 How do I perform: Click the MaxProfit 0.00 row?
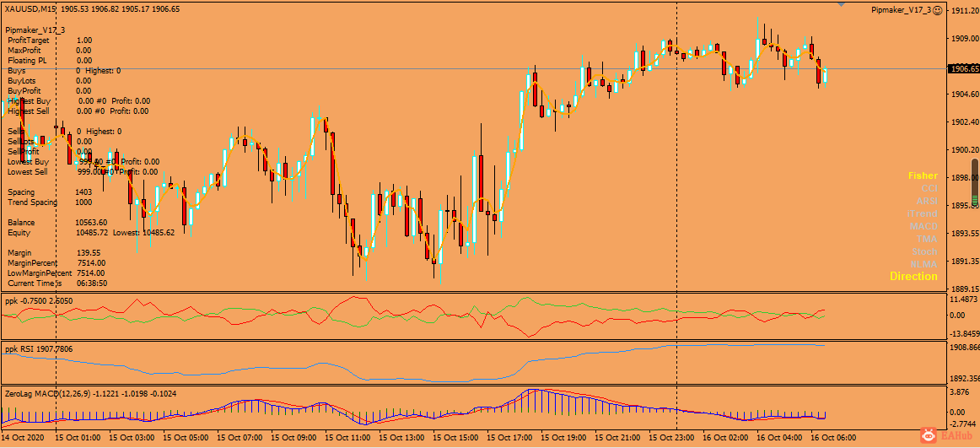50,50
